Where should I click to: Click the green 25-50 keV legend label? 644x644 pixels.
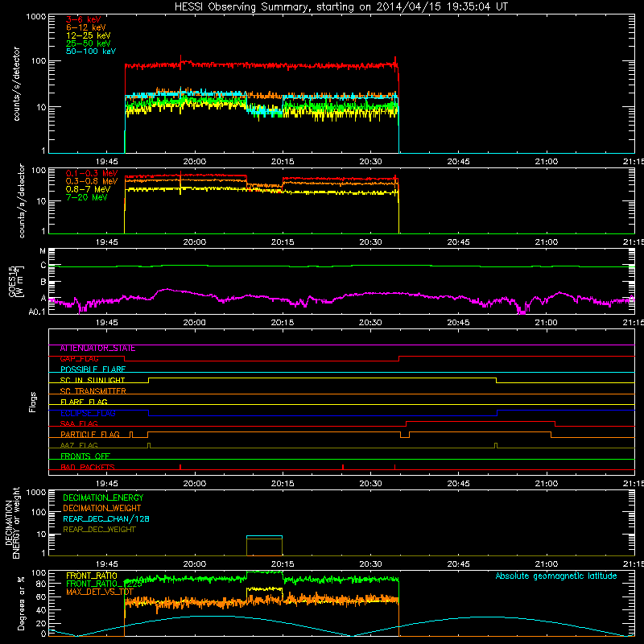pos(89,43)
